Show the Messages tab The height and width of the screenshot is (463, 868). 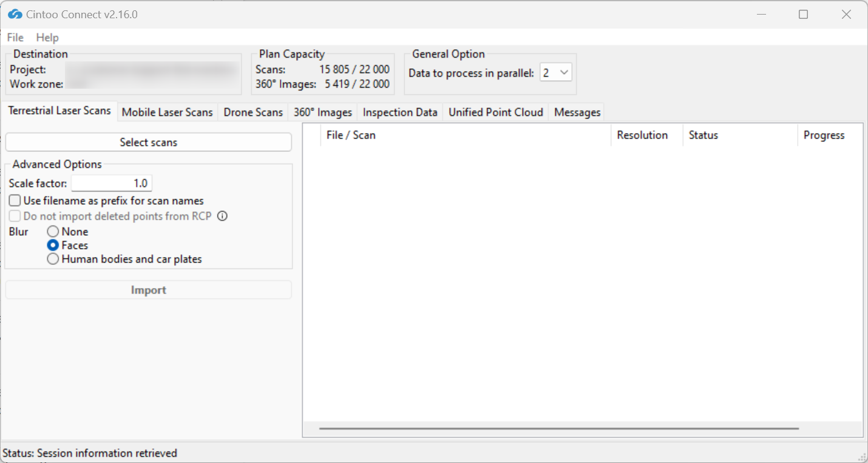[x=577, y=112]
